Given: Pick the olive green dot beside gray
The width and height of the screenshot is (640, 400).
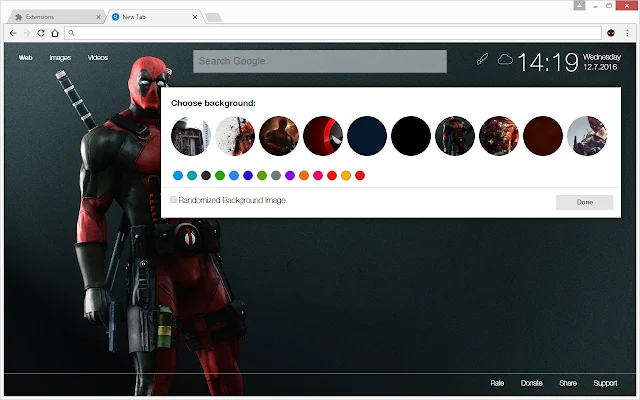Looking at the screenshot, I should pos(262,176).
